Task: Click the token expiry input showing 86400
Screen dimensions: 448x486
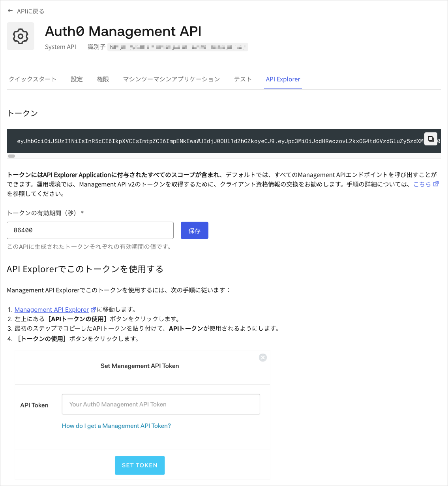Action: point(90,230)
